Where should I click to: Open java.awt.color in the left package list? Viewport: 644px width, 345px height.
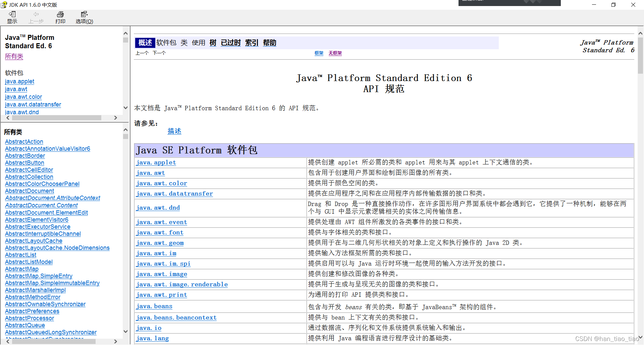[23, 97]
